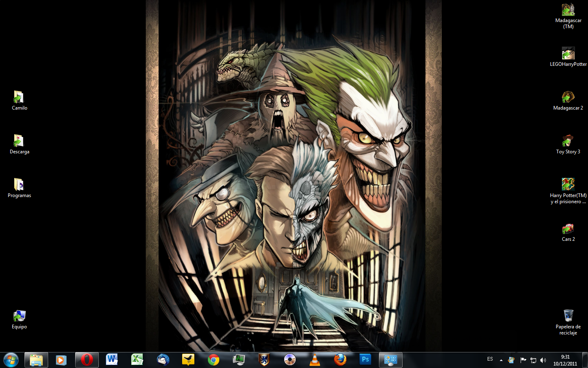Viewport: 588px width, 368px height.
Task: Click the 9:31 clock and date
Action: pyautogui.click(x=565, y=360)
